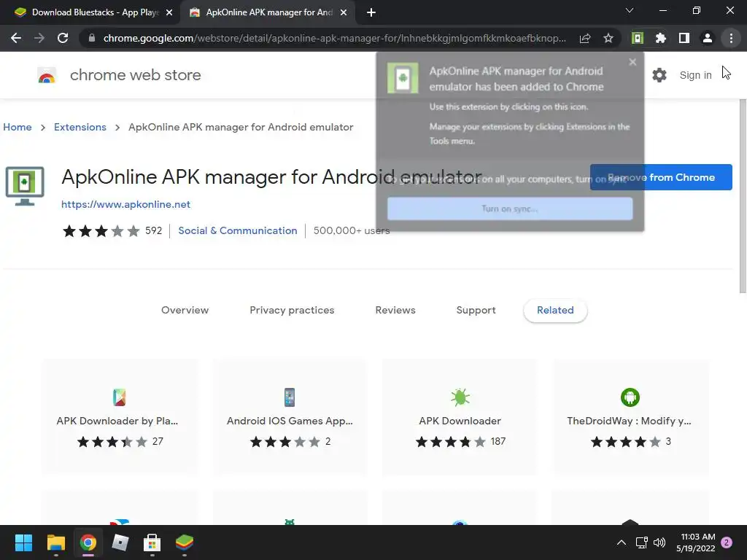The width and height of the screenshot is (747, 560).
Task: Open the Support tab
Action: (476, 310)
